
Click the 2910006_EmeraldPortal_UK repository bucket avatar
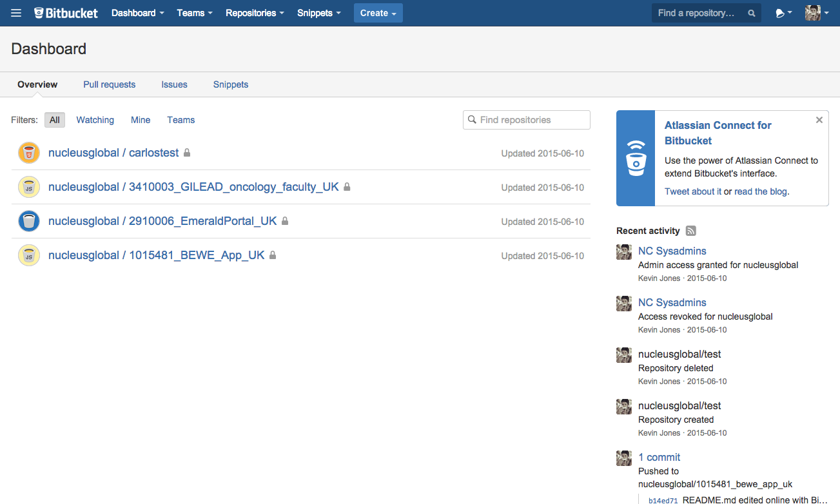(x=28, y=221)
